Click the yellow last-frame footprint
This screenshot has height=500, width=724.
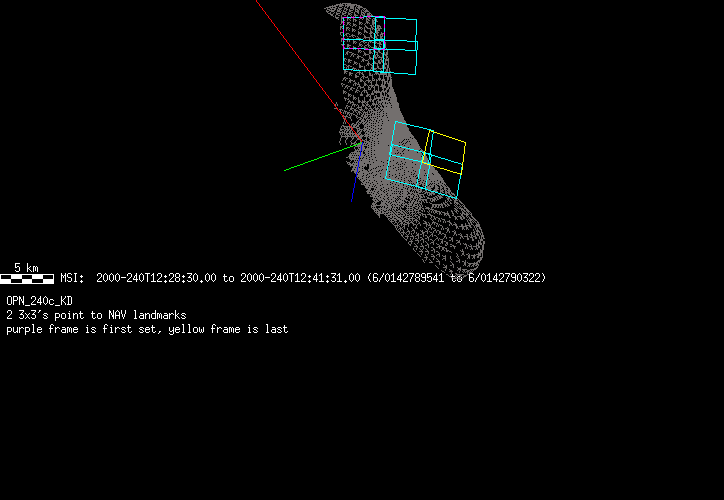(x=444, y=153)
